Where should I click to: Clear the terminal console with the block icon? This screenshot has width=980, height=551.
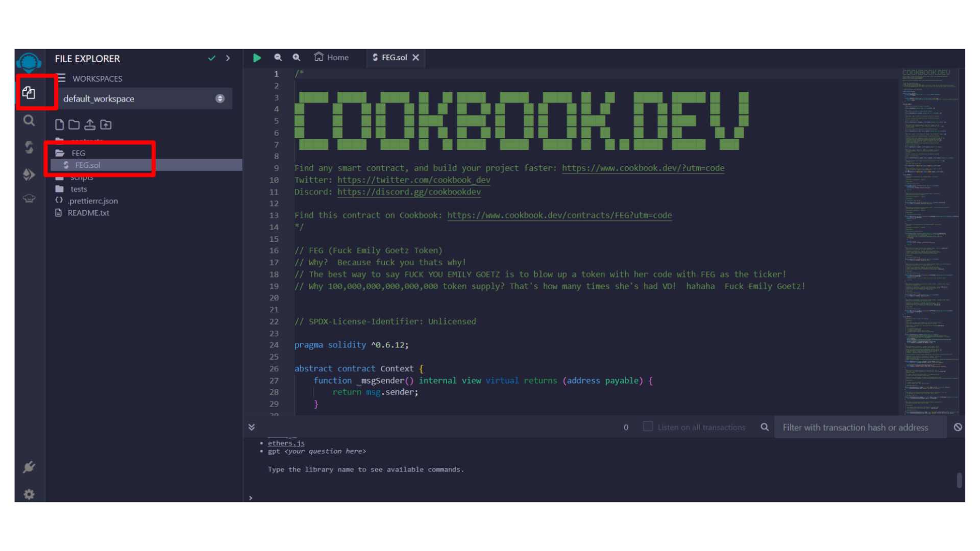point(958,427)
